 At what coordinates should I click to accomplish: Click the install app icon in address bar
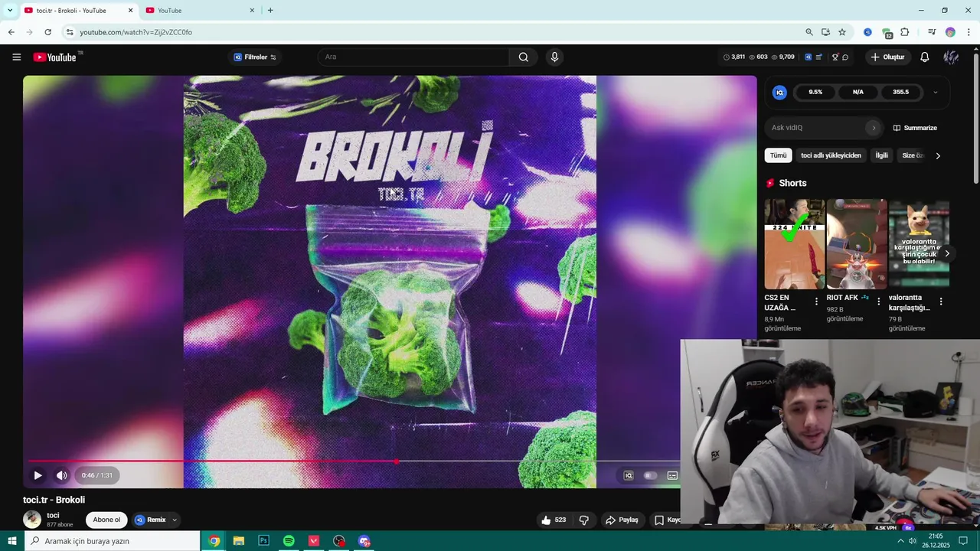pos(825,32)
